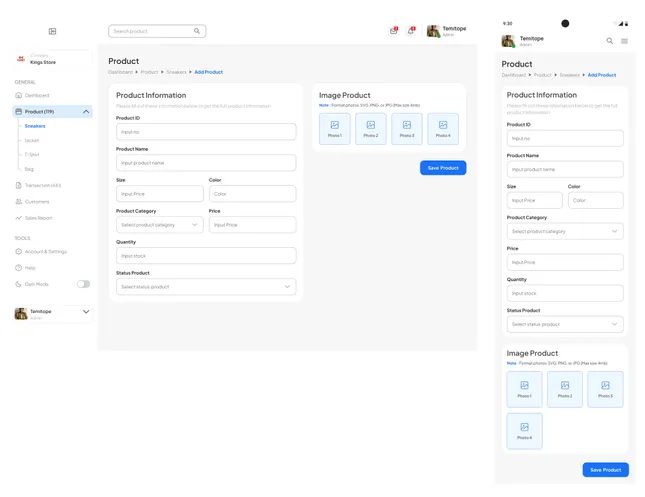This screenshot has height=497, width=645.
Task: Click the desktop Photo 1 upload tile
Action: [x=334, y=128]
